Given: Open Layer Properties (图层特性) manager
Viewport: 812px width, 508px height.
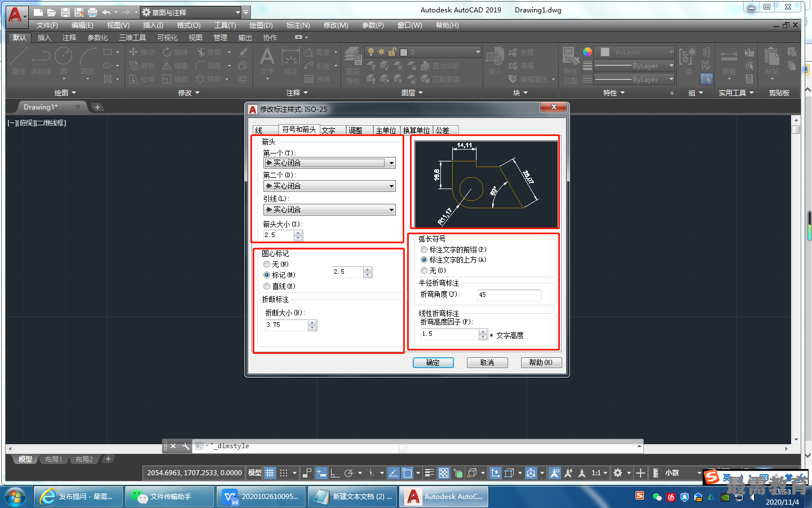Looking at the screenshot, I should click(x=353, y=65).
